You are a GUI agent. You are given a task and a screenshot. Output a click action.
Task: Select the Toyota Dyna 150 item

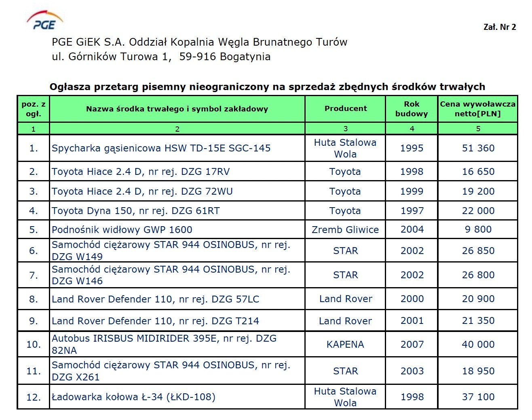pos(135,211)
